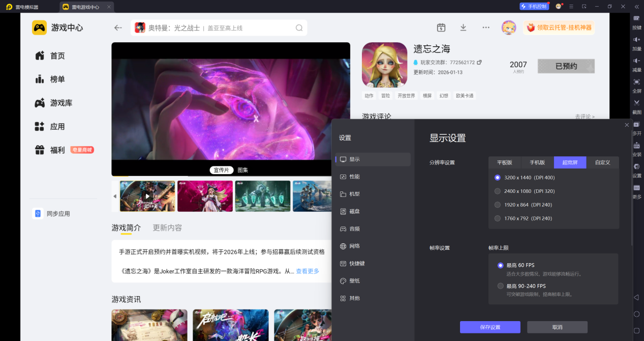Open 其他 other settings
The width and height of the screenshot is (644, 341).
(373, 298)
